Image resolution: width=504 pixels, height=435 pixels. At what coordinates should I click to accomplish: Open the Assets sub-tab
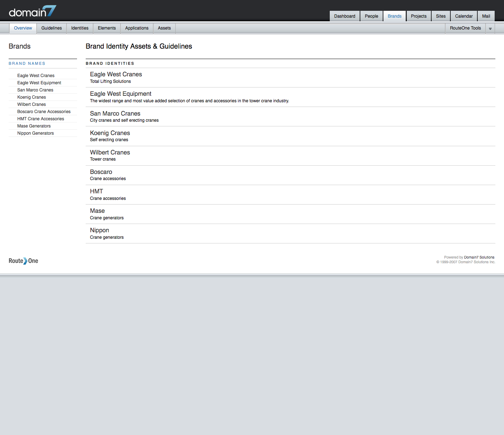point(164,28)
